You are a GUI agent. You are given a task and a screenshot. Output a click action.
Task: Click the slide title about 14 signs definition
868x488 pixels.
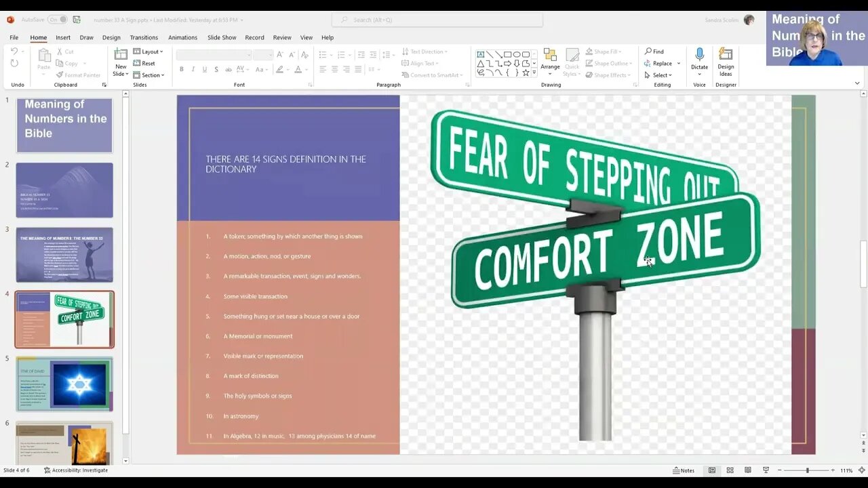click(x=285, y=164)
